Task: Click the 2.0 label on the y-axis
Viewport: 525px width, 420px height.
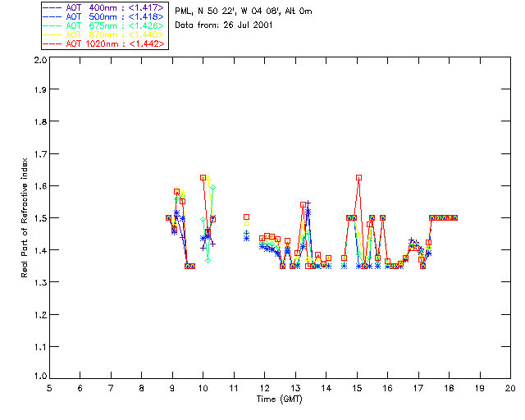Action: point(40,60)
